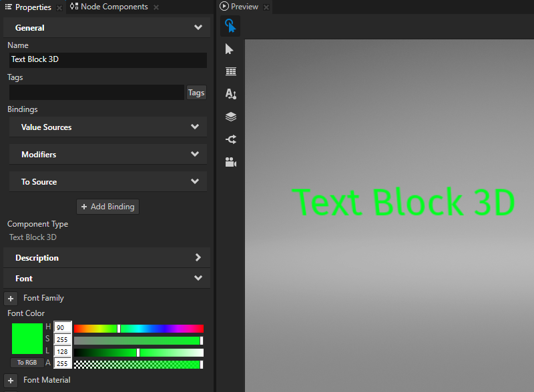The height and width of the screenshot is (392, 534).
Task: Click the layers icon in Preview toolbar
Action: [230, 117]
